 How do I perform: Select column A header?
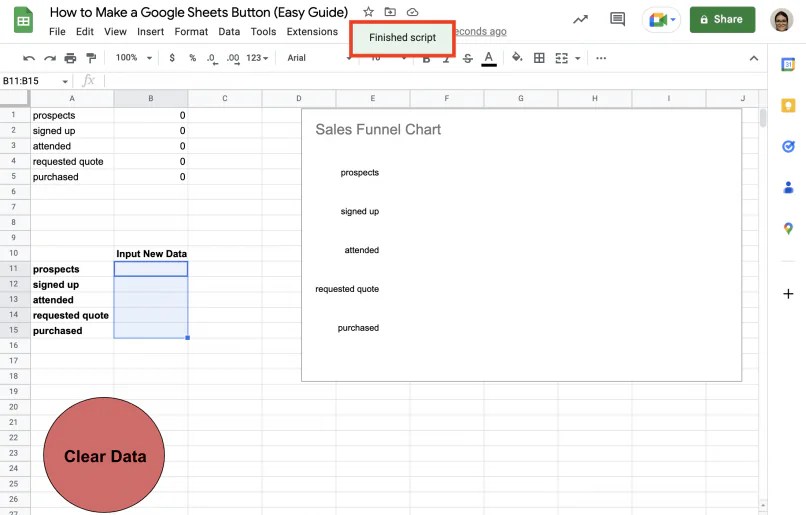pyautogui.click(x=72, y=98)
